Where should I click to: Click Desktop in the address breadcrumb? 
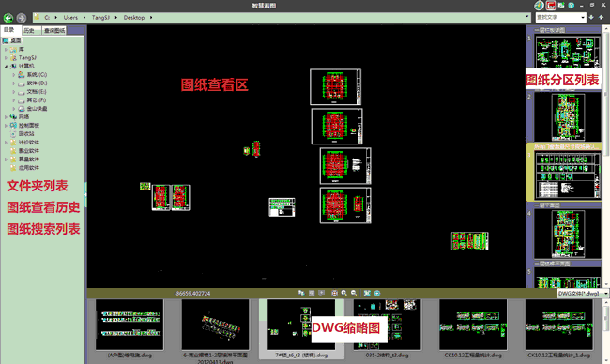click(x=134, y=18)
